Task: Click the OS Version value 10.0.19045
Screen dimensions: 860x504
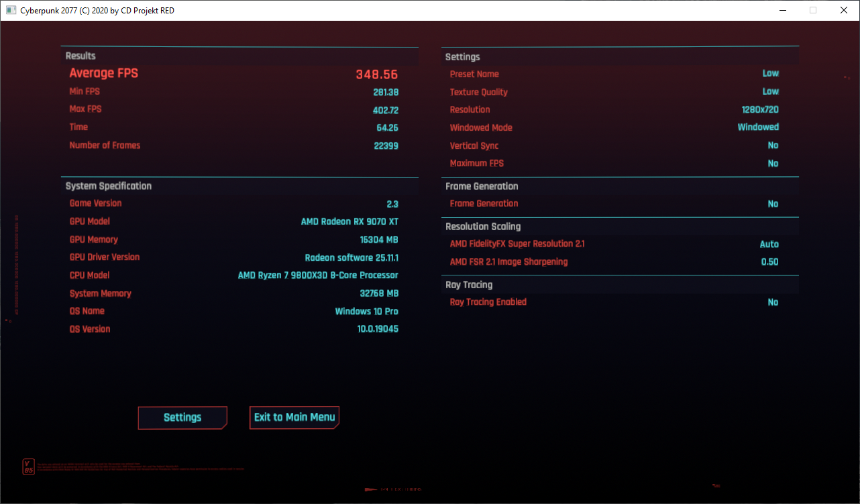Action: [378, 329]
